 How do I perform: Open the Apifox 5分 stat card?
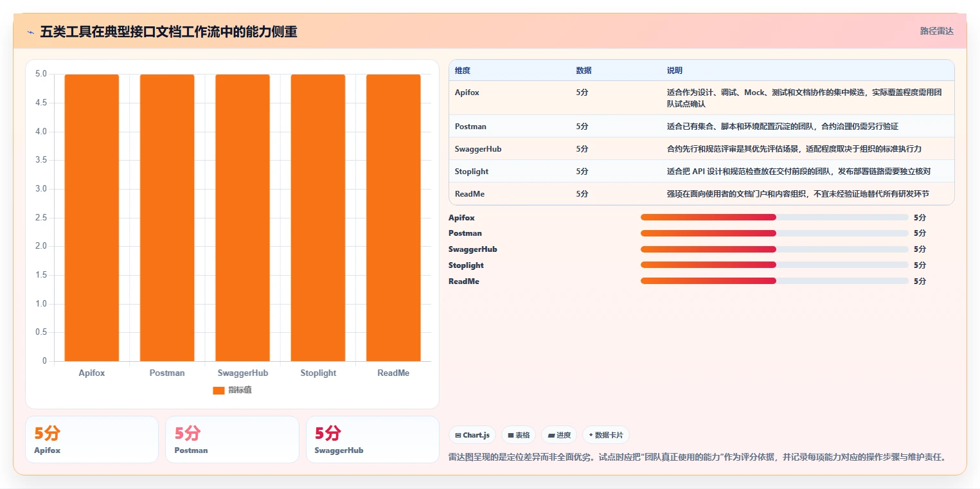point(92,440)
